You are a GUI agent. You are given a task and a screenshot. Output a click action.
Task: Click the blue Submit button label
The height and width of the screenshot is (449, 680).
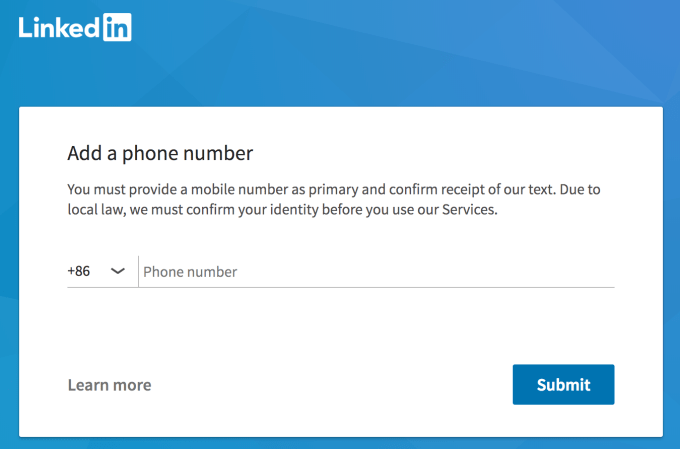[563, 384]
